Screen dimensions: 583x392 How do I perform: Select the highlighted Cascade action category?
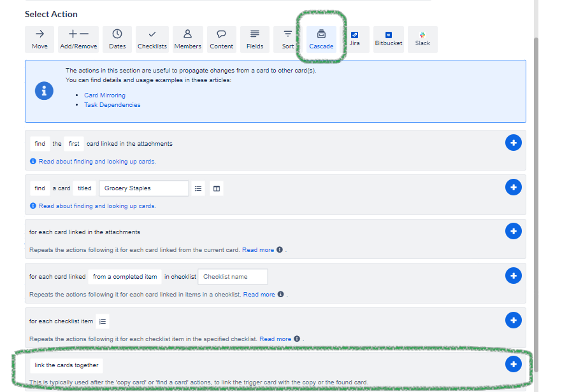tap(320, 39)
